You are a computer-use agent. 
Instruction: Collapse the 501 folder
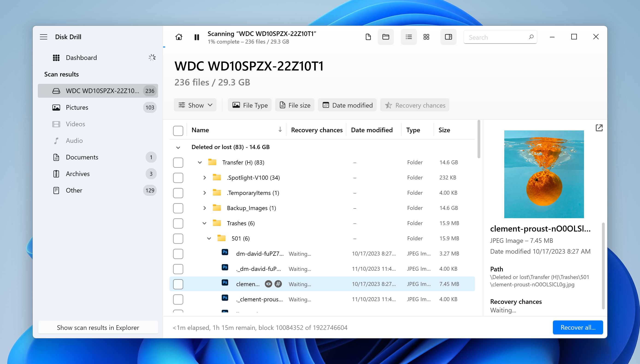[209, 238]
